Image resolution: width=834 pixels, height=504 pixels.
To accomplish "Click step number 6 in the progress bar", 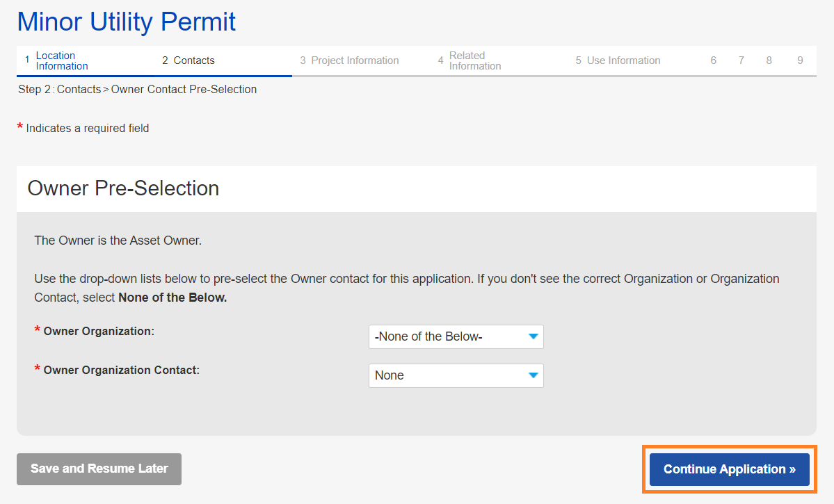I will pos(713,60).
